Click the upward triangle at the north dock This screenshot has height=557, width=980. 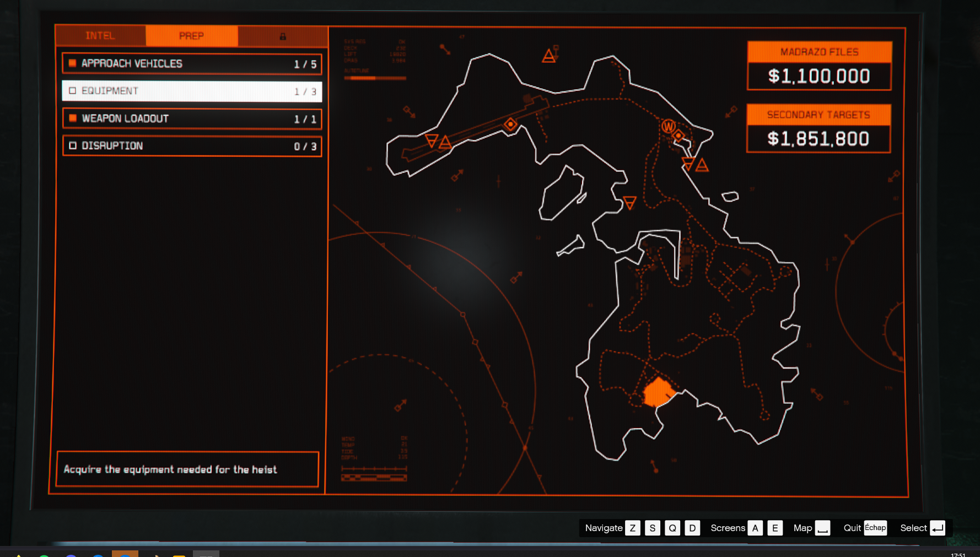pos(702,164)
